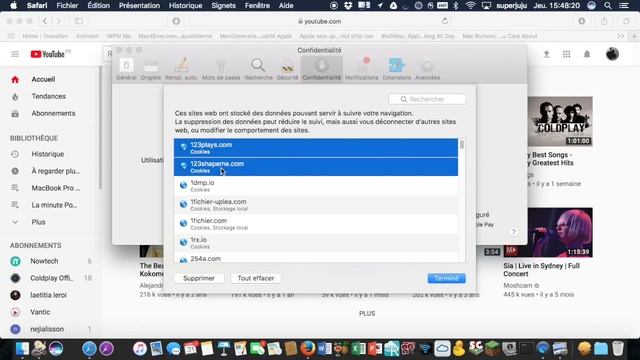
Task: Click the help question mark button
Action: pos(513,232)
